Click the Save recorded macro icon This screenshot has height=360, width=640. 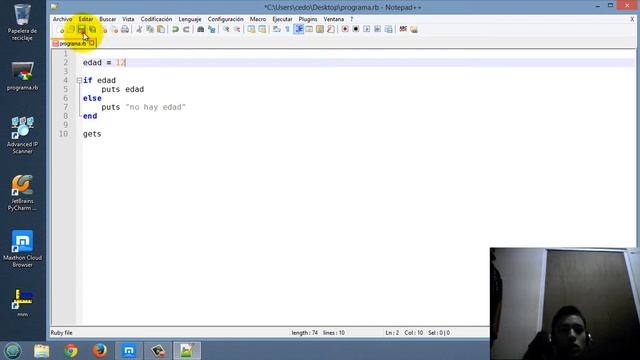[389, 29]
